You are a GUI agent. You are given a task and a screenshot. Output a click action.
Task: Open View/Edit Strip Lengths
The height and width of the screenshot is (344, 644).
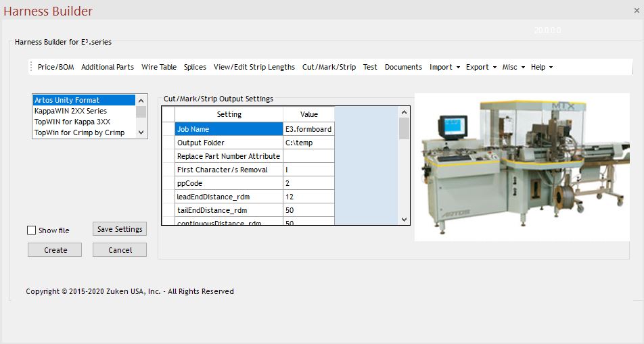pyautogui.click(x=254, y=67)
